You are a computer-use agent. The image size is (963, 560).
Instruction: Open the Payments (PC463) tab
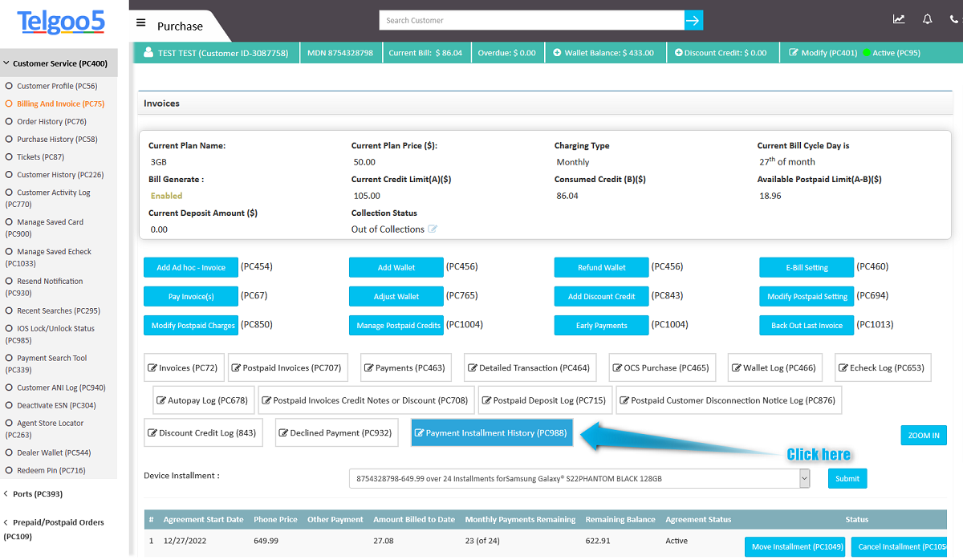405,368
